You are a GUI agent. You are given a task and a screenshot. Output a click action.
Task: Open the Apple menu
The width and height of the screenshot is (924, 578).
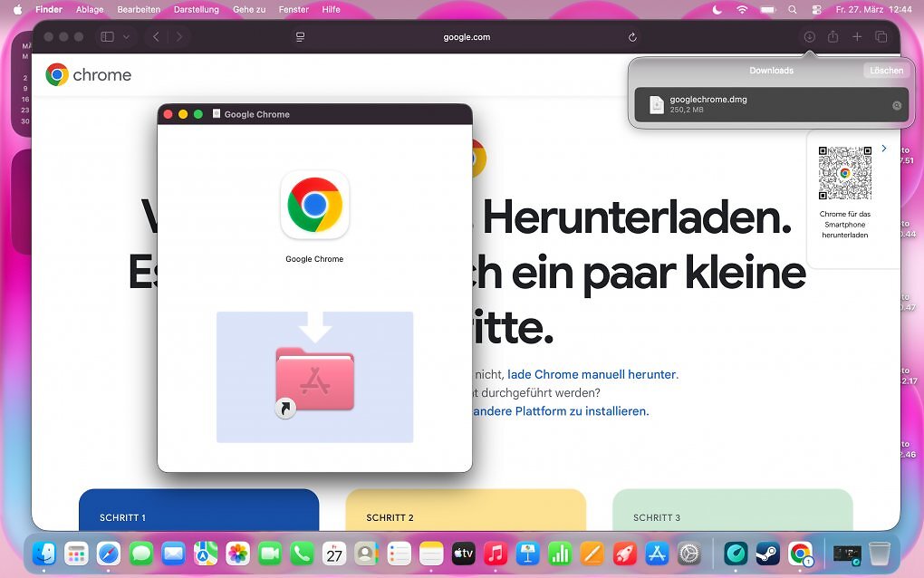point(17,9)
